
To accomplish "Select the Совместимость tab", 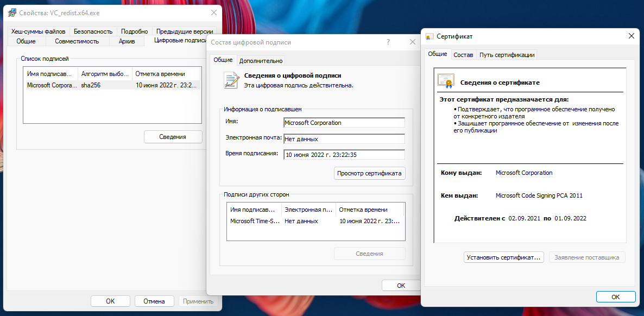I will (77, 41).
